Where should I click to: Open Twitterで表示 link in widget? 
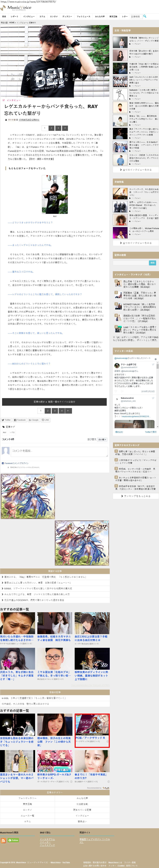pyautogui.click(x=151, y=432)
